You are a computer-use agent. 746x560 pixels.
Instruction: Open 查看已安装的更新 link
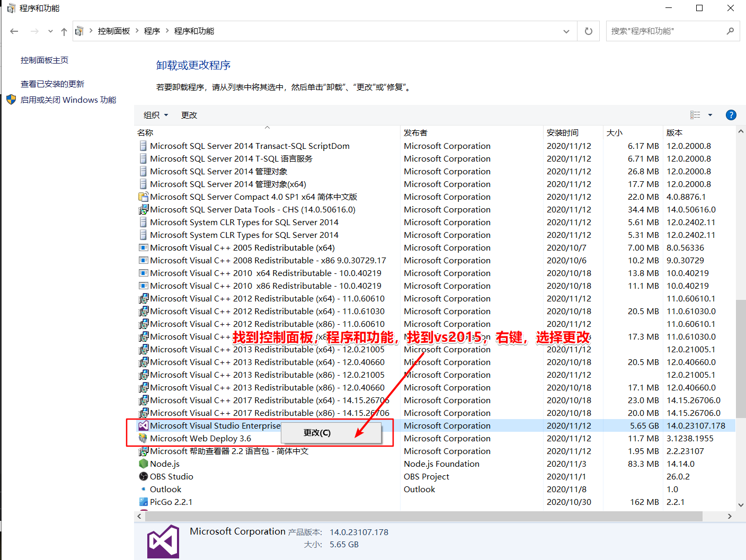click(x=52, y=84)
